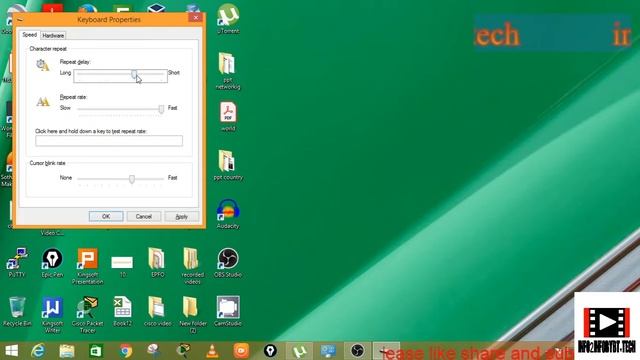The height and width of the screenshot is (360, 640).
Task: Open Internet Explorer from the taskbar
Action: point(38,351)
